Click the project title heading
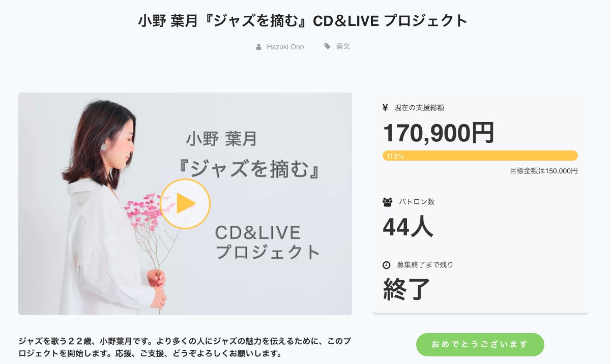The height and width of the screenshot is (364, 611). (303, 21)
